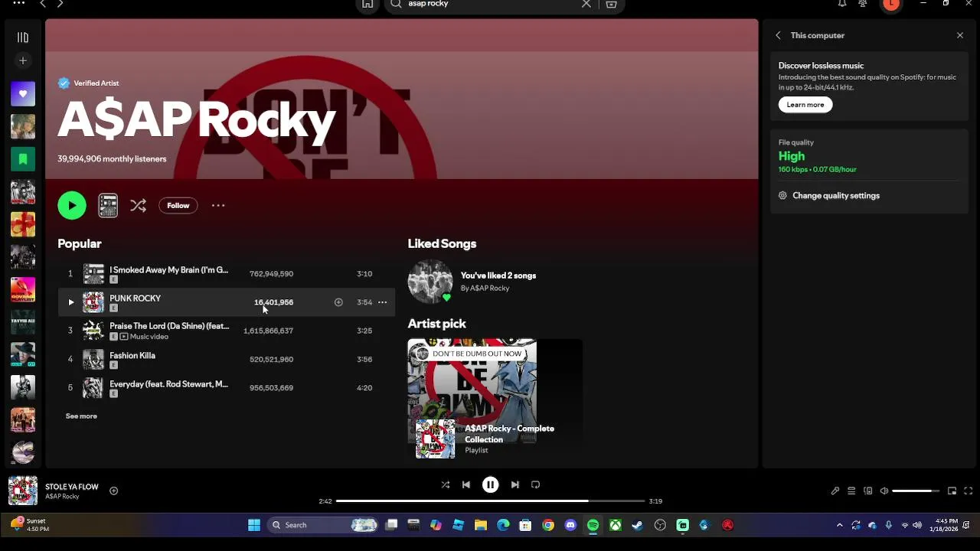Screen dimensions: 980x551
Task: Open Your Library sidebar icon
Action: click(x=23, y=37)
